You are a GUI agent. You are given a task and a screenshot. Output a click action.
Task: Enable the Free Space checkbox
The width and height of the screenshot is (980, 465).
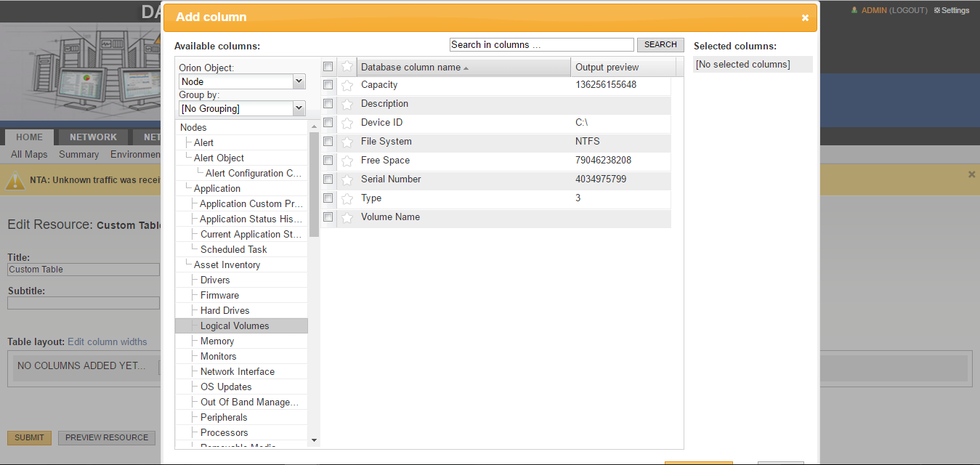(x=328, y=161)
